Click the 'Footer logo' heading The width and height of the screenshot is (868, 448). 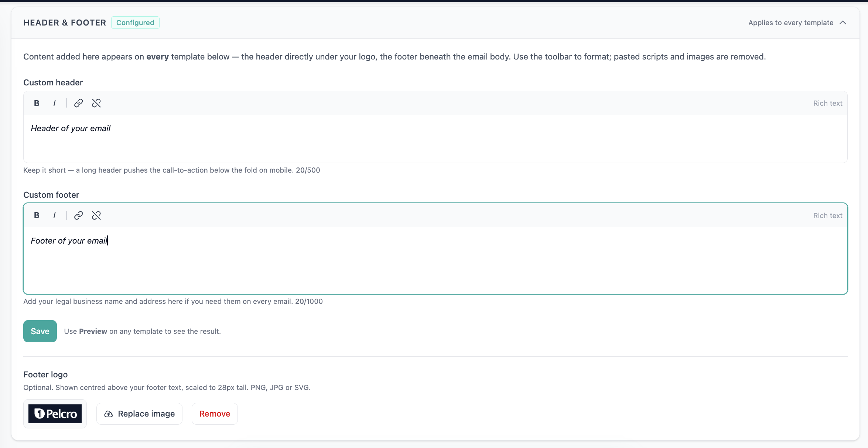pos(45,374)
